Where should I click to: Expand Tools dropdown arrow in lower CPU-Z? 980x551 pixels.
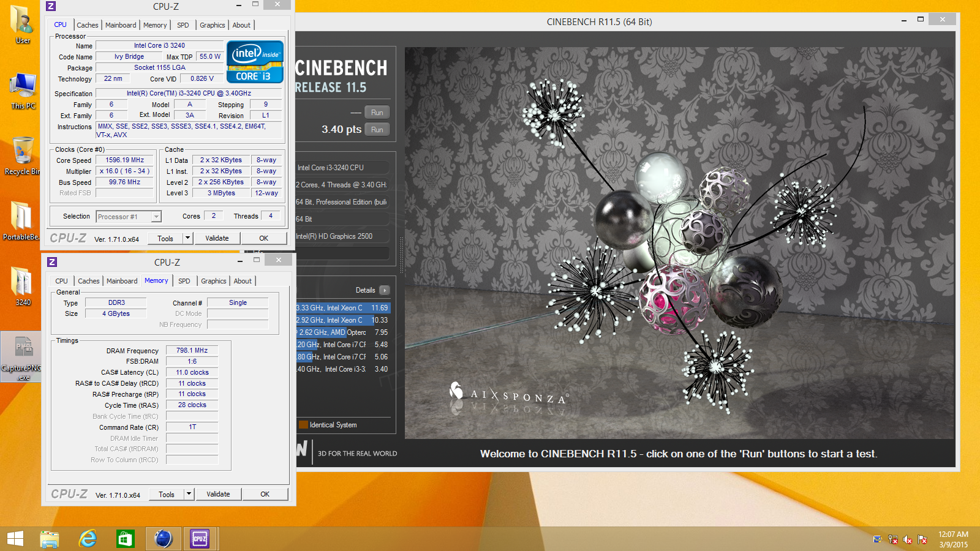189,494
